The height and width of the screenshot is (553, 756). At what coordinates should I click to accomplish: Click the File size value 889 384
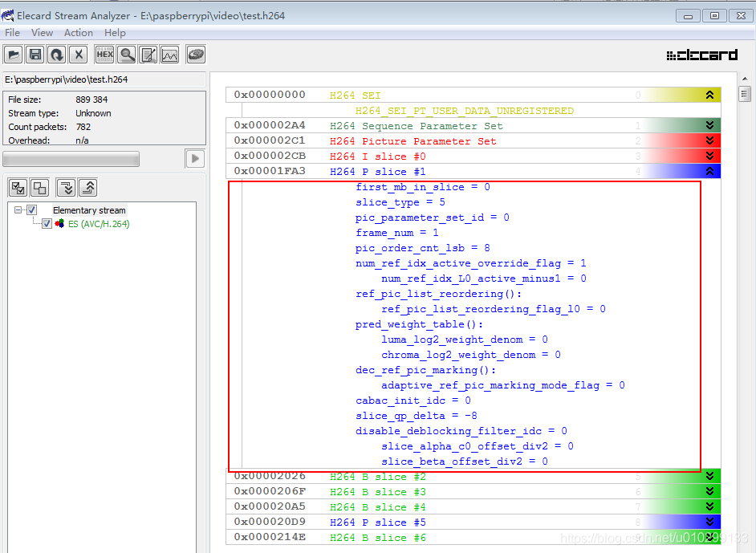pyautogui.click(x=91, y=100)
